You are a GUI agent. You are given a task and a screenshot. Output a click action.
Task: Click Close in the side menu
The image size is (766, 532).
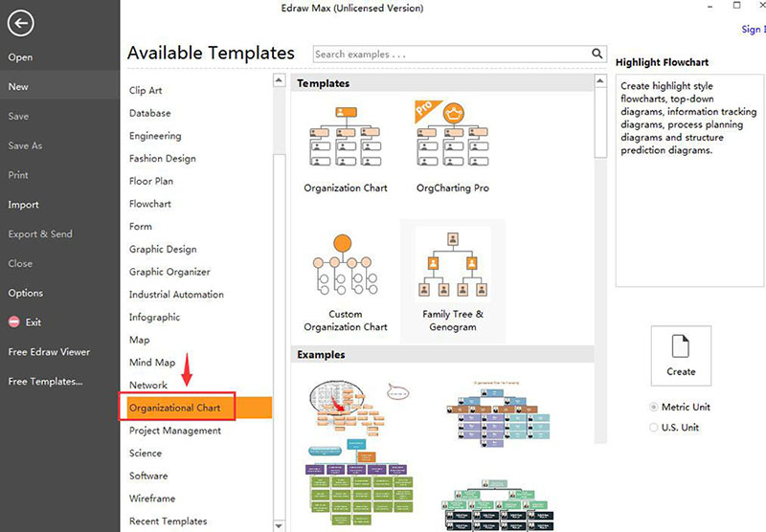(x=20, y=263)
